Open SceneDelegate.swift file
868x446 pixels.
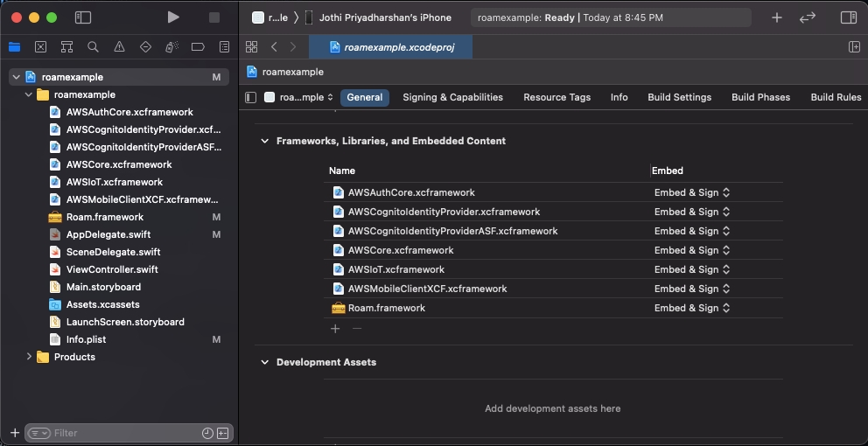point(114,252)
